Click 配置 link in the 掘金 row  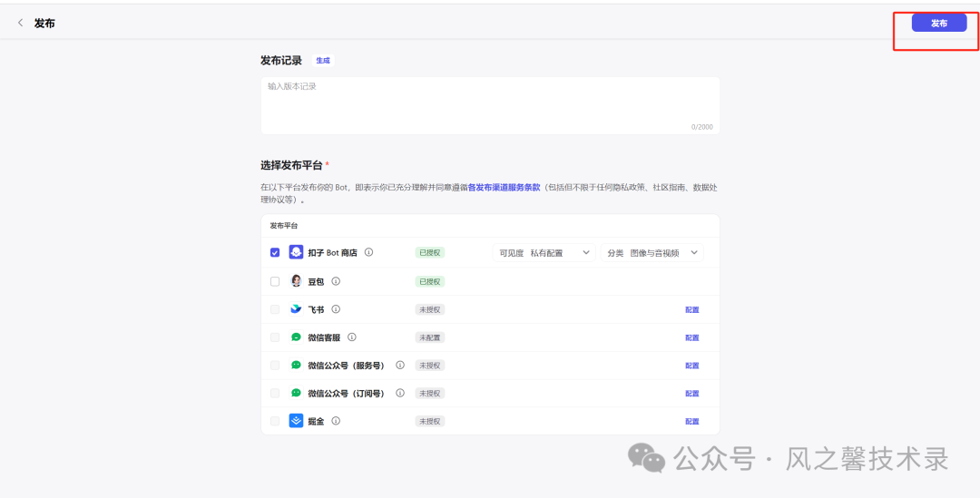[691, 422]
